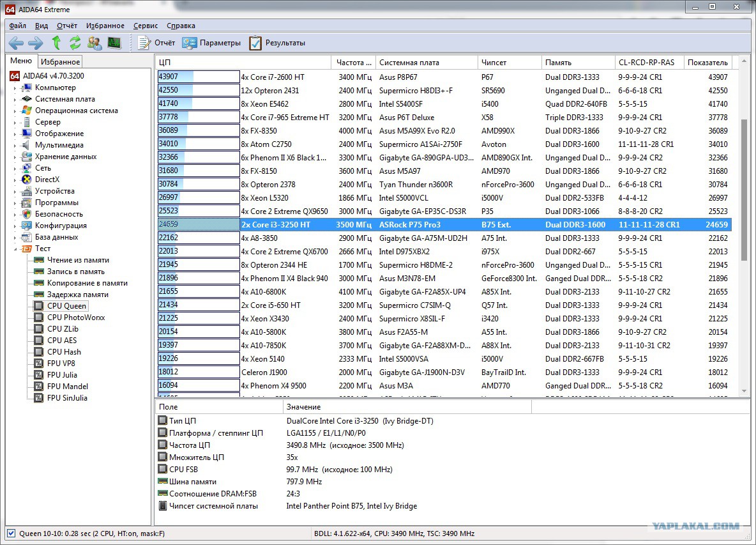Viewport: 756px width, 545px height.
Task: Sort by the Показатель column header
Action: click(x=707, y=63)
